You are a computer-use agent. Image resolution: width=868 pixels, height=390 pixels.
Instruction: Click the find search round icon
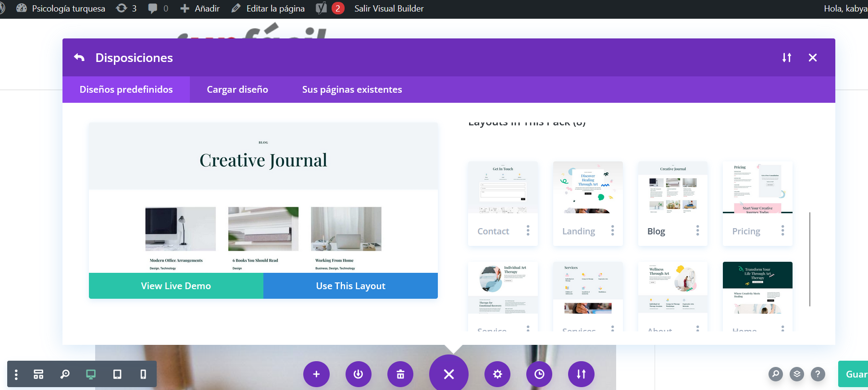(x=776, y=374)
